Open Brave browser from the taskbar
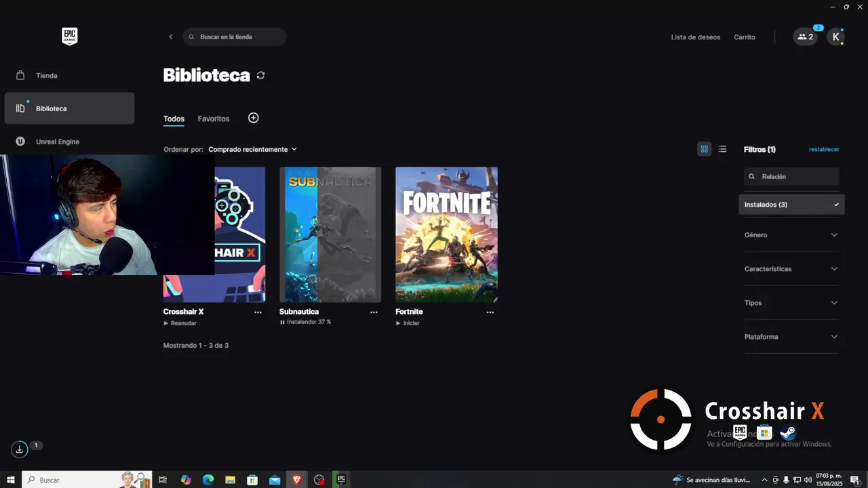The width and height of the screenshot is (868, 488). [x=297, y=480]
